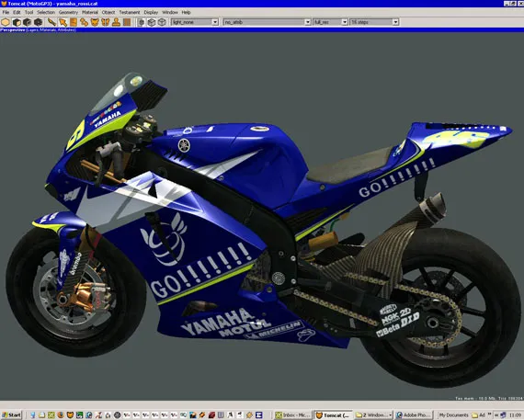
Task: Select the orange arrow pointer tool
Action: 63,22
